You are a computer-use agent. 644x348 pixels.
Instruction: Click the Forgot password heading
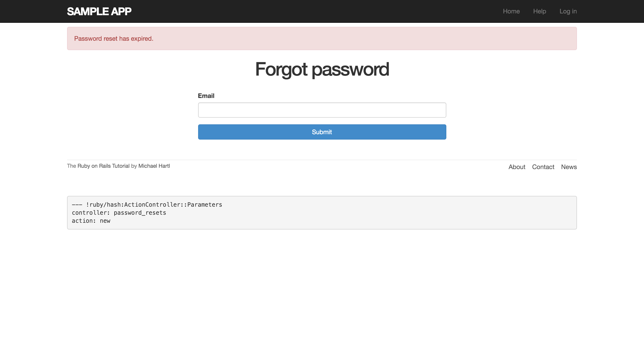[x=322, y=69]
